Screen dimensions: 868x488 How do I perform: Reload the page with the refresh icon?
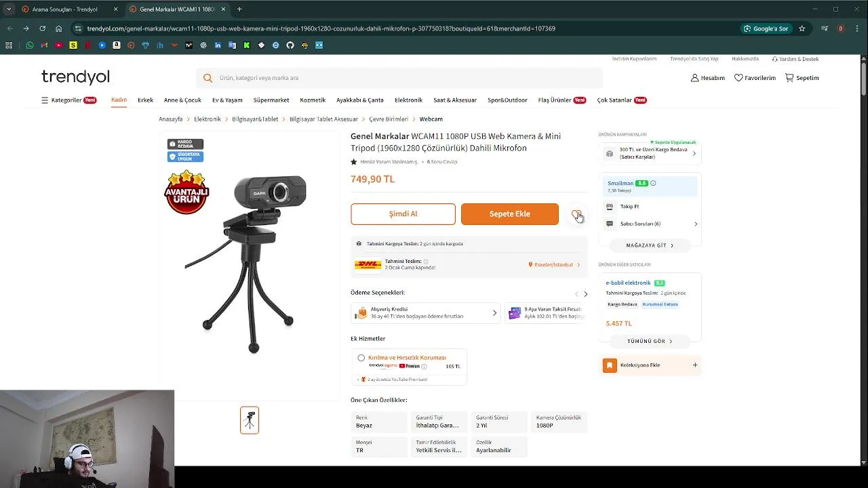42,28
